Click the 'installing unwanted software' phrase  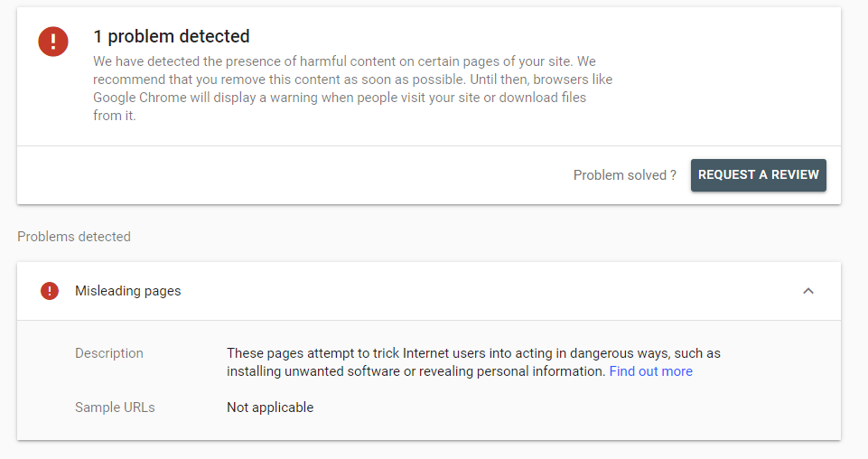coord(313,371)
